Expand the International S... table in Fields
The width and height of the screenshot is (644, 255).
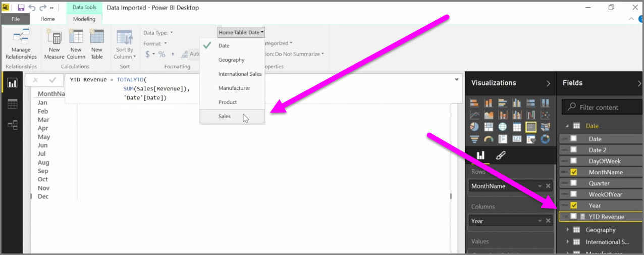tap(568, 242)
